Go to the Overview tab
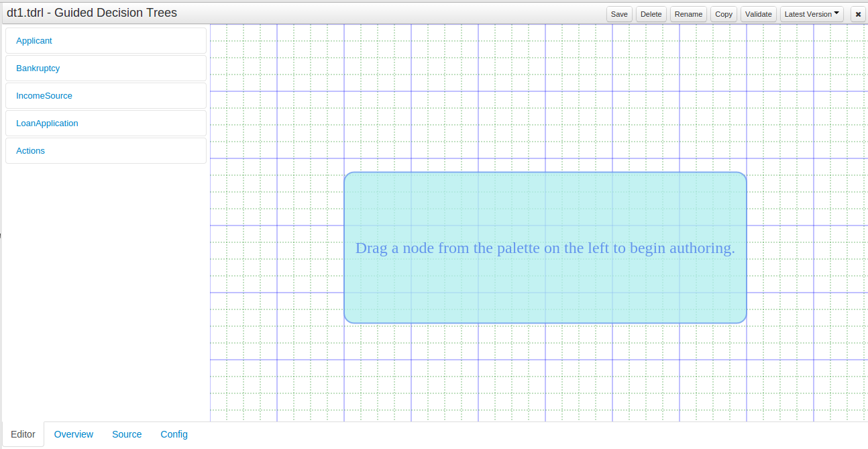 point(74,434)
